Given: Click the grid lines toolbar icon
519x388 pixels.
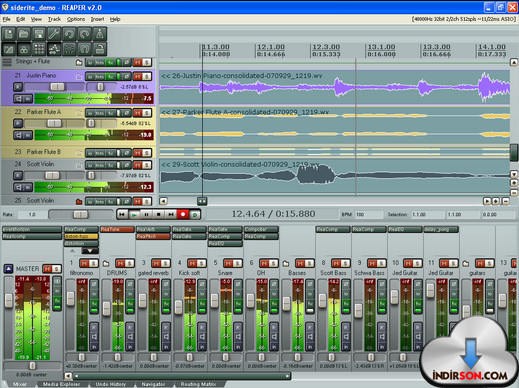Looking at the screenshot, I should pyautogui.click(x=39, y=49).
